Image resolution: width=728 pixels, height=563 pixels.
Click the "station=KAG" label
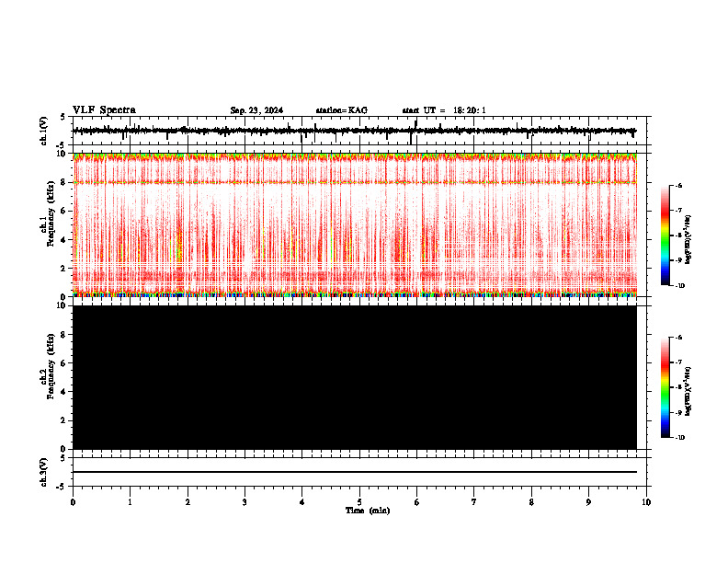point(341,110)
